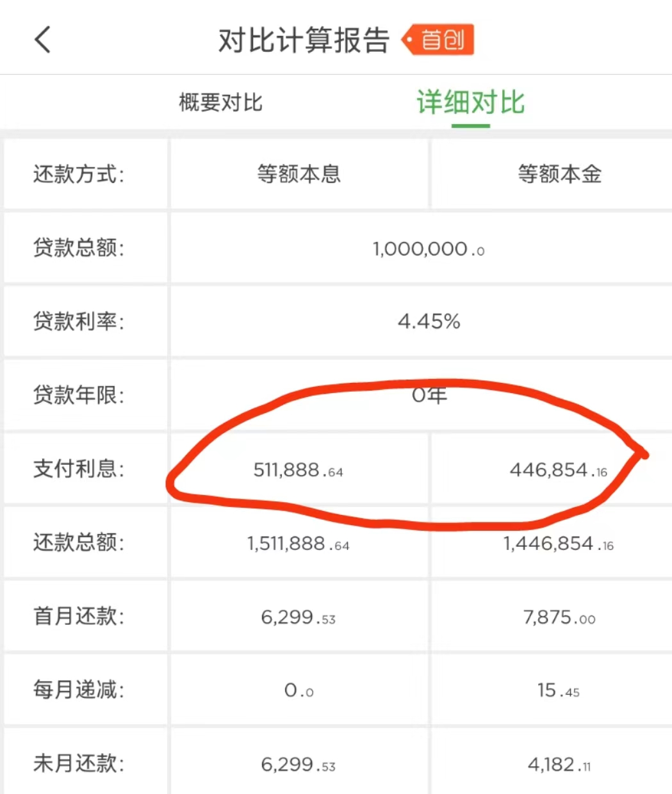
Task: Tap the monthly decrease value 0.0
Action: pyautogui.click(x=299, y=690)
